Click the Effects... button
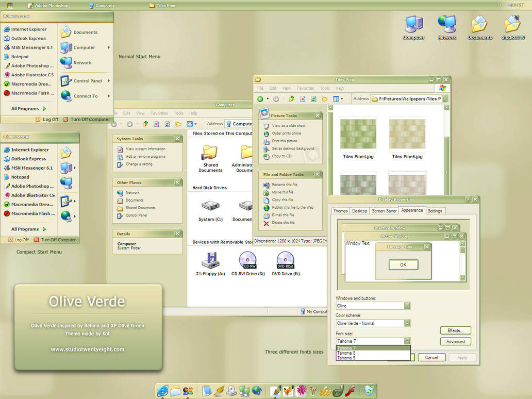Image resolution: width=532 pixels, height=399 pixels. point(456,330)
